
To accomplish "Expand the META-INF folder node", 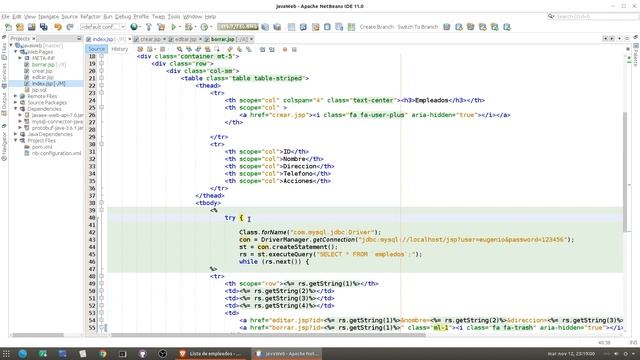I will coord(20,58).
